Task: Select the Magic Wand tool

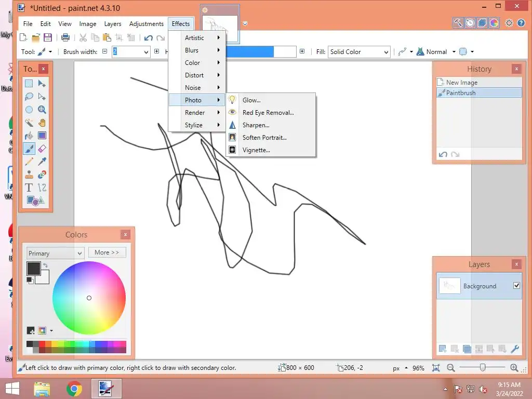Action: pyautogui.click(x=29, y=123)
